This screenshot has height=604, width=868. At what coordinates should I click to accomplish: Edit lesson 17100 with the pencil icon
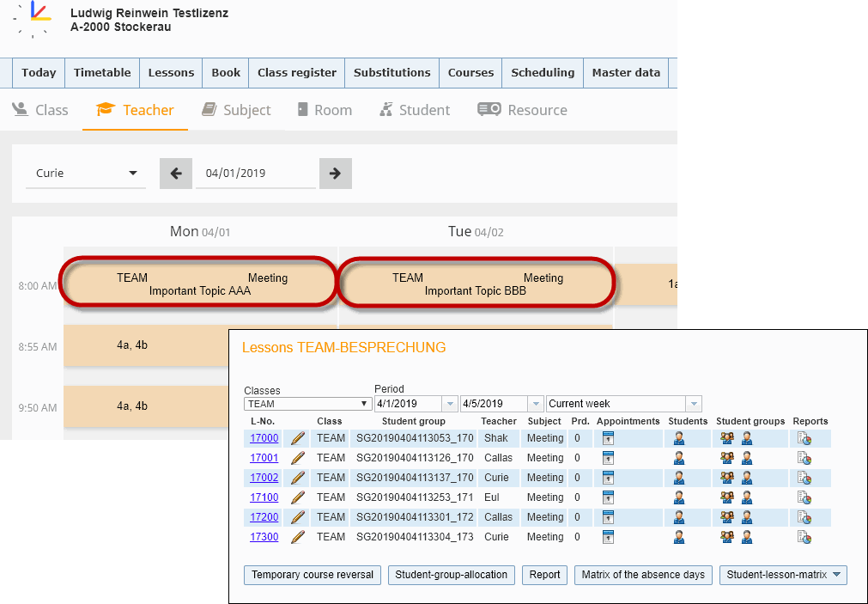tap(298, 497)
